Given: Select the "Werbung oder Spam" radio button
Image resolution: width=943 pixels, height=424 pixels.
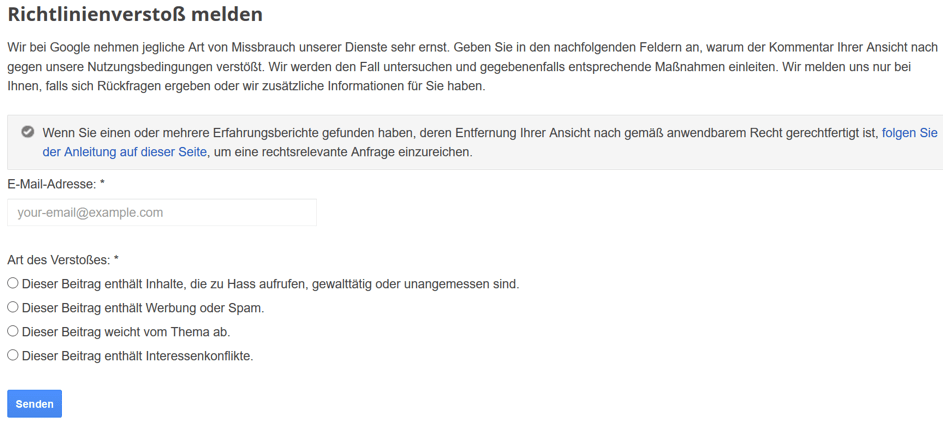Looking at the screenshot, I should click(13, 307).
